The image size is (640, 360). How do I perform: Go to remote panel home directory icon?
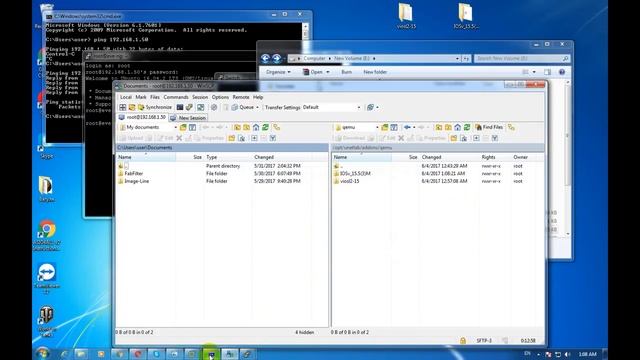[x=458, y=127]
